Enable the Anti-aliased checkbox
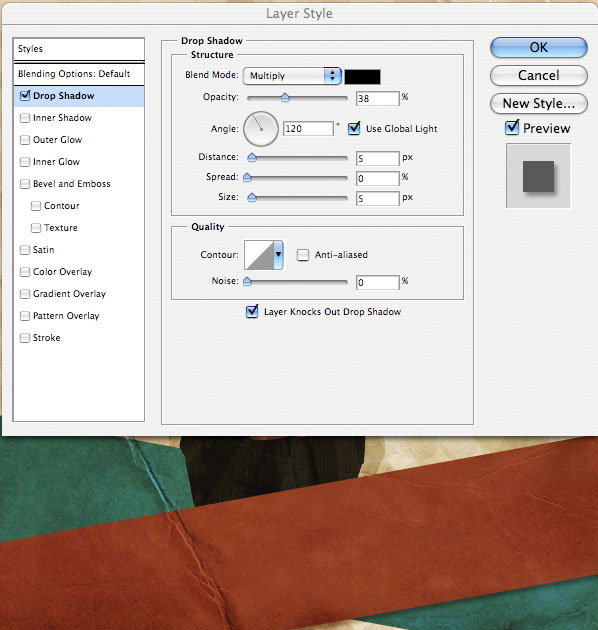 tap(303, 255)
